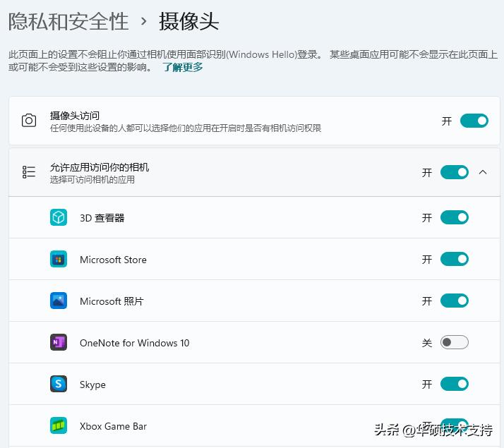Click the OneNote for Windows 10 label

[134, 343]
